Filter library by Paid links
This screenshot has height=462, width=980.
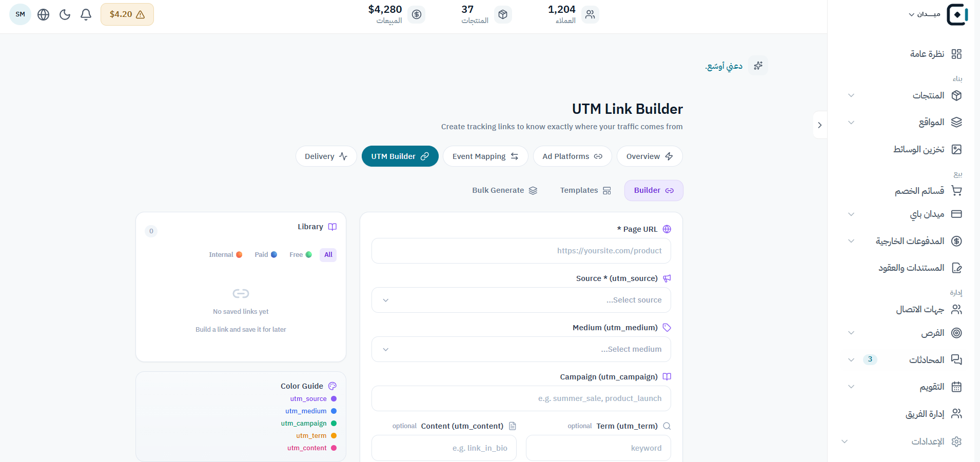tap(266, 255)
